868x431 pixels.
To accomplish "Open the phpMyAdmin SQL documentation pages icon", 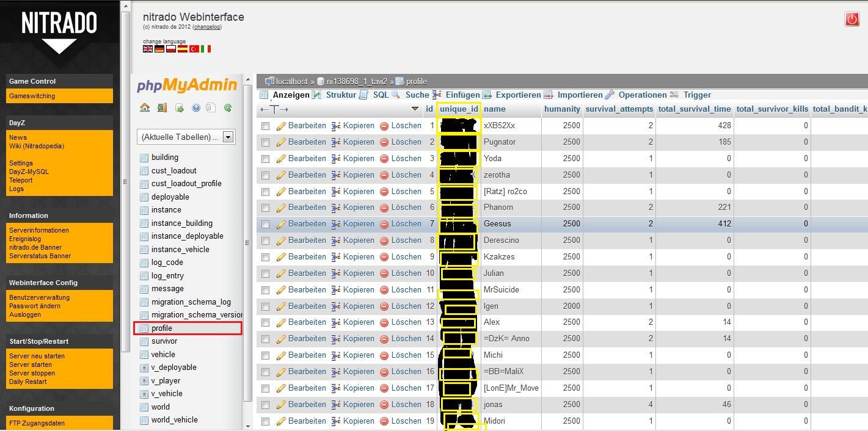I will 211,108.
